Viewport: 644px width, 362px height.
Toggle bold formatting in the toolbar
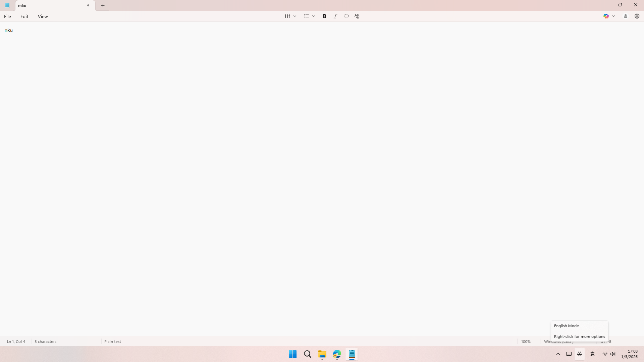[x=324, y=16]
